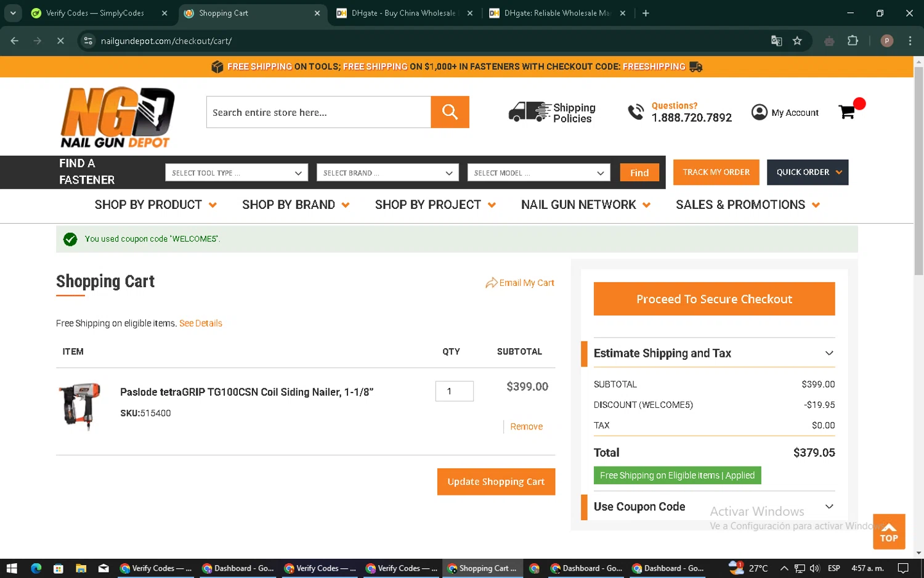Image resolution: width=924 pixels, height=578 pixels.
Task: Go back with the browser back arrow
Action: (15, 41)
